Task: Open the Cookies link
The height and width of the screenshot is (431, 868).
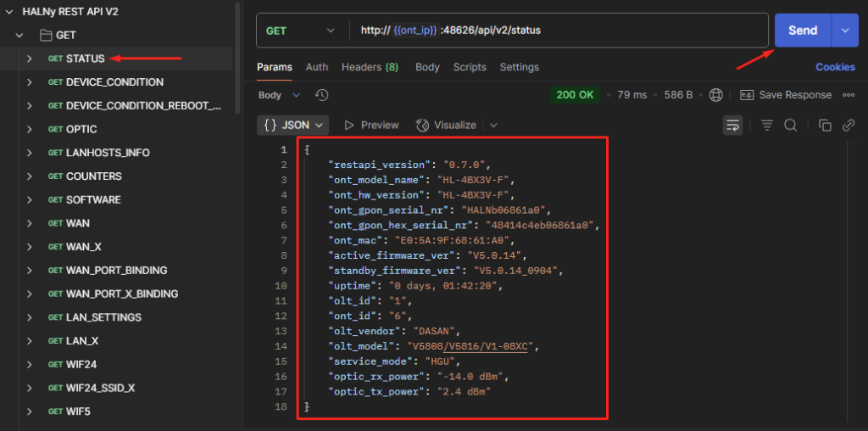Action: (x=835, y=67)
